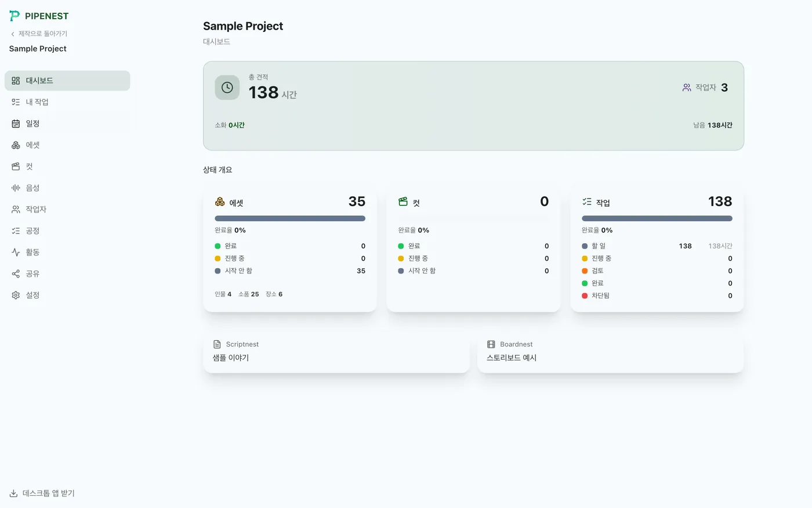This screenshot has height=508, width=812.
Task: Select the 내 작업 checklist icon
Action: point(16,102)
